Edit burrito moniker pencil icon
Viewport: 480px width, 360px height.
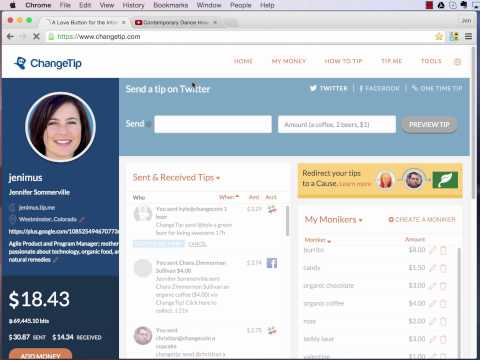(432, 250)
